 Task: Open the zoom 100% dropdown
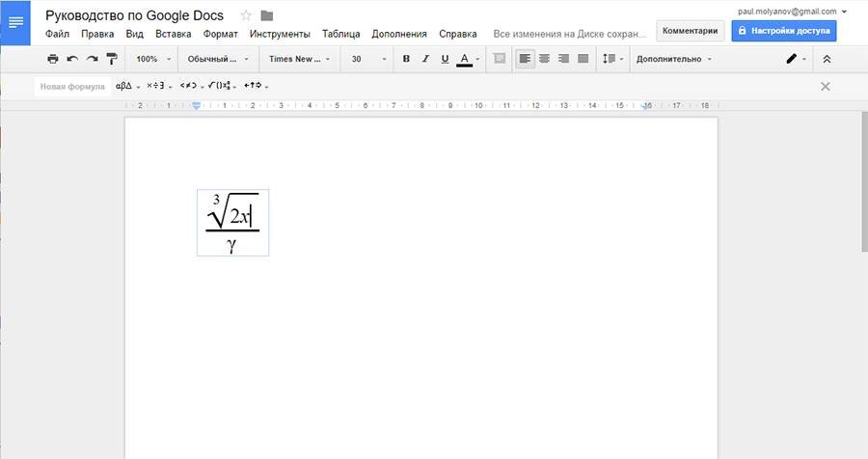(x=153, y=59)
